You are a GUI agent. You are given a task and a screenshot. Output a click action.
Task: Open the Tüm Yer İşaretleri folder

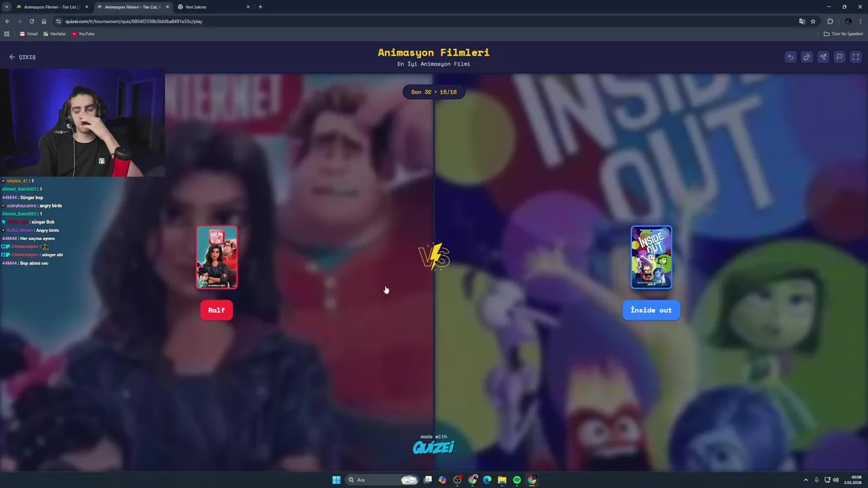point(844,34)
